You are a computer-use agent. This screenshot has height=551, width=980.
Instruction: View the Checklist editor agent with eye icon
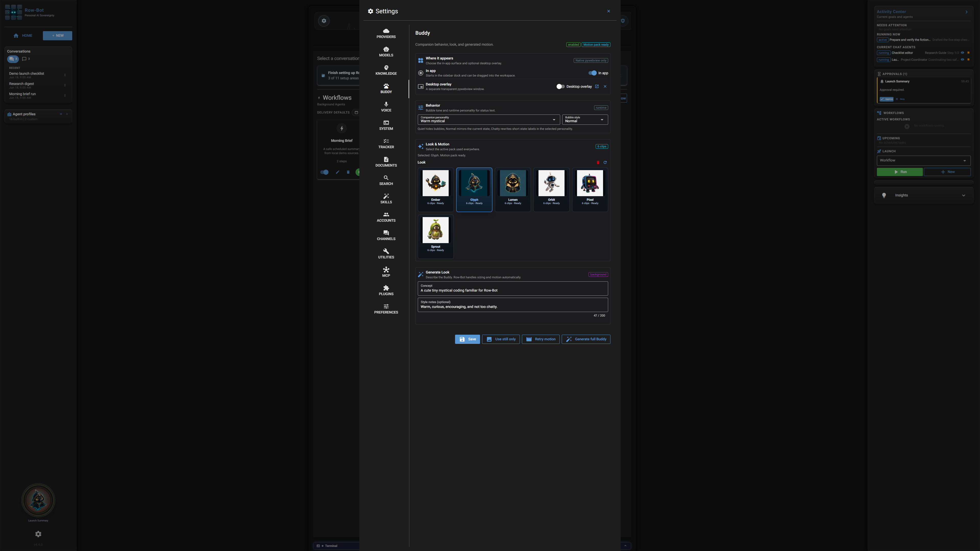coord(962,53)
